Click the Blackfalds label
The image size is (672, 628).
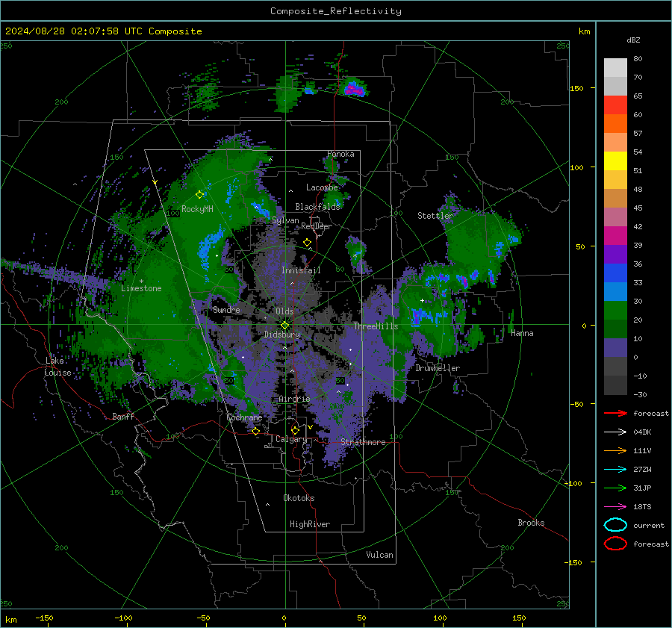point(317,207)
